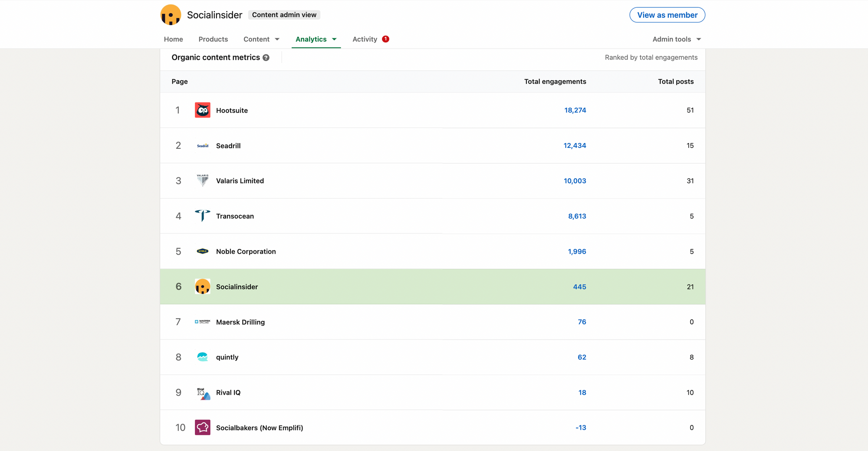
Task: Open the Content tab
Action: (256, 39)
